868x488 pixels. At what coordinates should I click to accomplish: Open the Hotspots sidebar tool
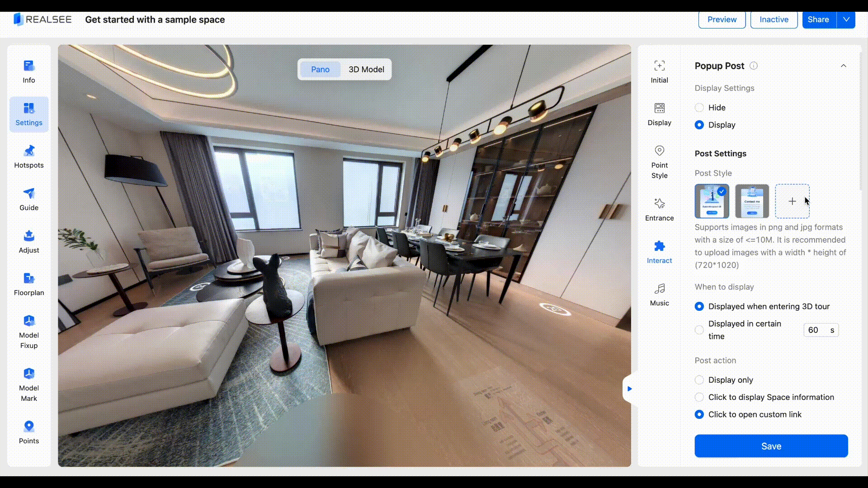[x=29, y=156]
